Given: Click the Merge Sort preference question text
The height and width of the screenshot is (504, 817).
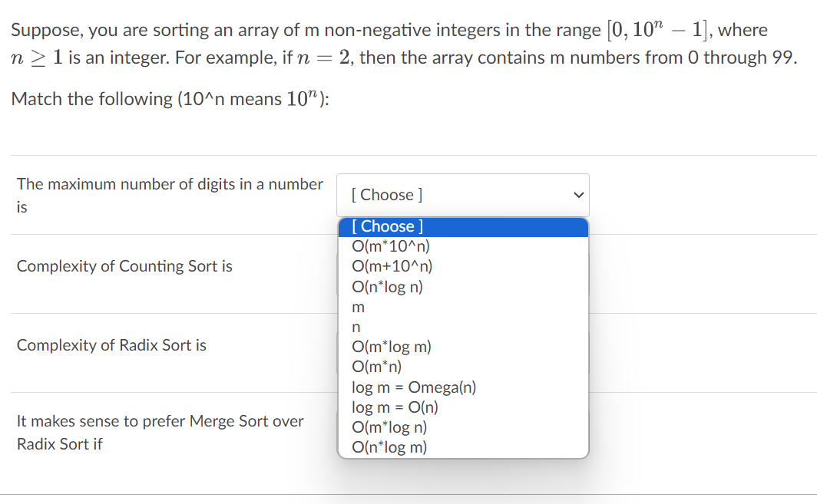Looking at the screenshot, I should tap(160, 433).
